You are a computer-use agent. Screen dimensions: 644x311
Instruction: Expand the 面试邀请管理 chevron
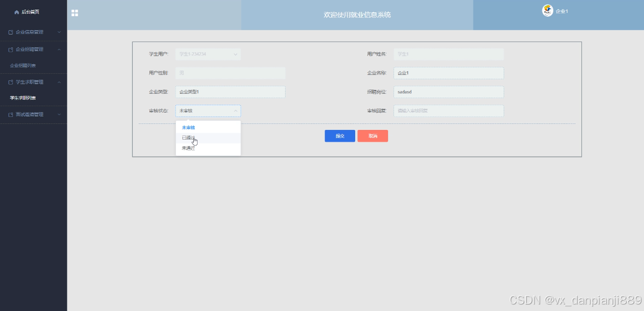[x=59, y=115]
